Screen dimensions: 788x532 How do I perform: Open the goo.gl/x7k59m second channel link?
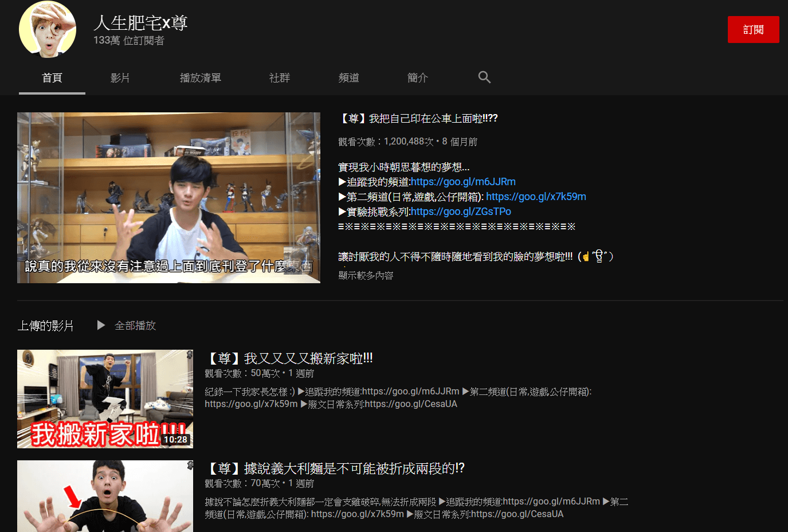coord(536,197)
